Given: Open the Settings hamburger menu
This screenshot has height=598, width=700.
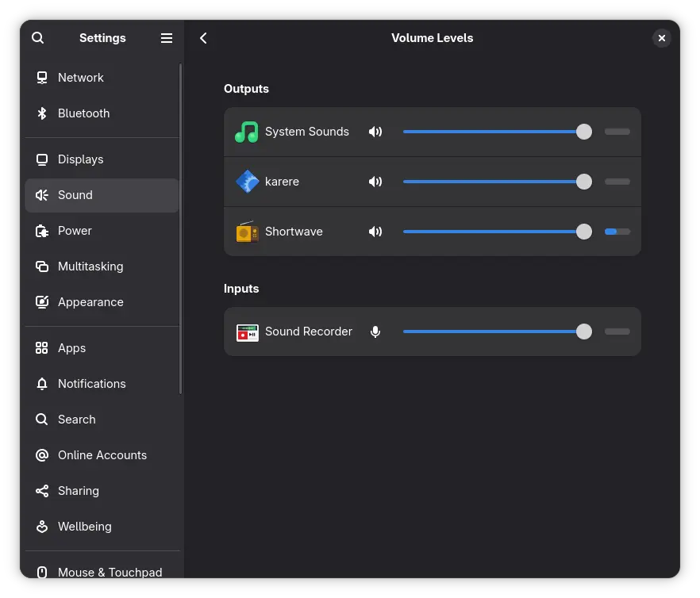Looking at the screenshot, I should click(x=167, y=38).
